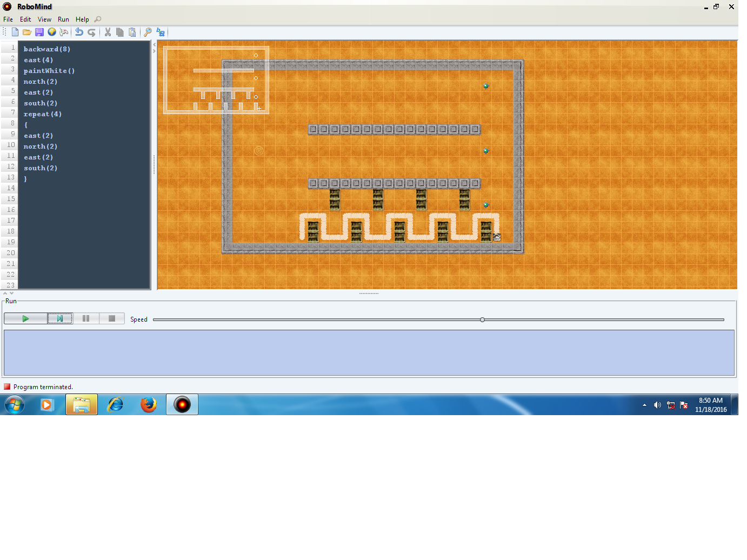Screen dimensions: 747x560
Task: Click code line "south(2)" on line 6
Action: (x=41, y=103)
